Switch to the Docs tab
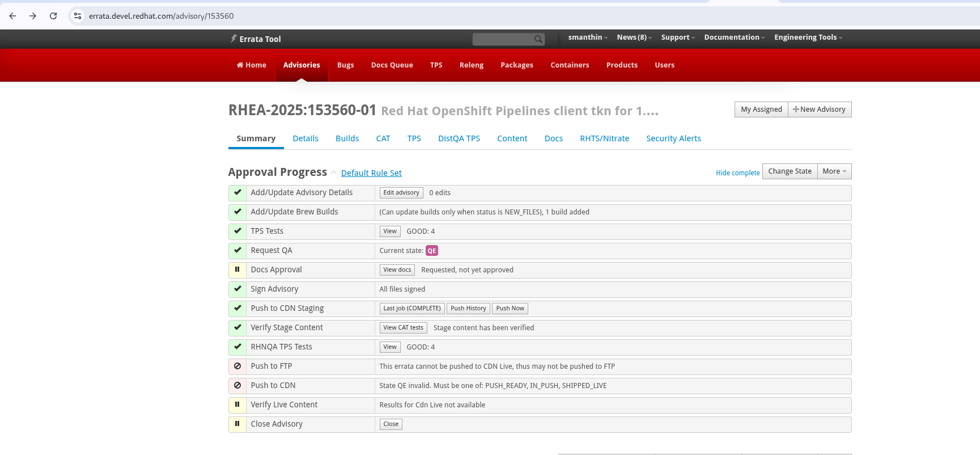 pyautogui.click(x=554, y=138)
